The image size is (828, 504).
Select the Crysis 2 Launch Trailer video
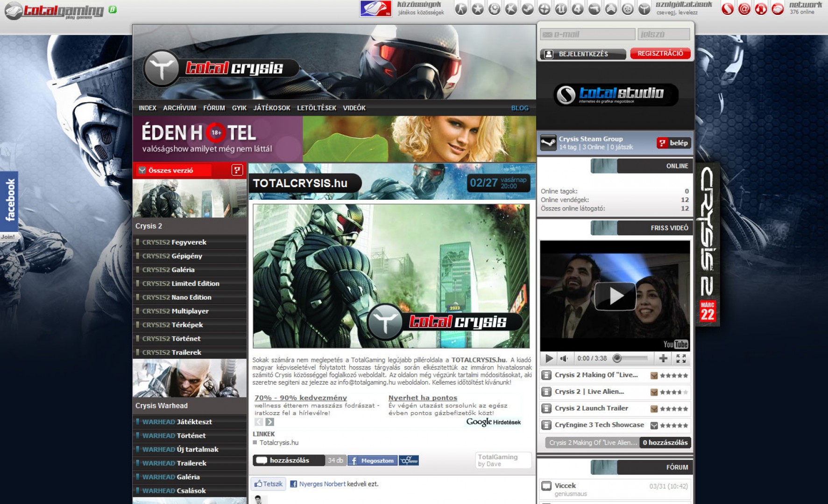615,409
